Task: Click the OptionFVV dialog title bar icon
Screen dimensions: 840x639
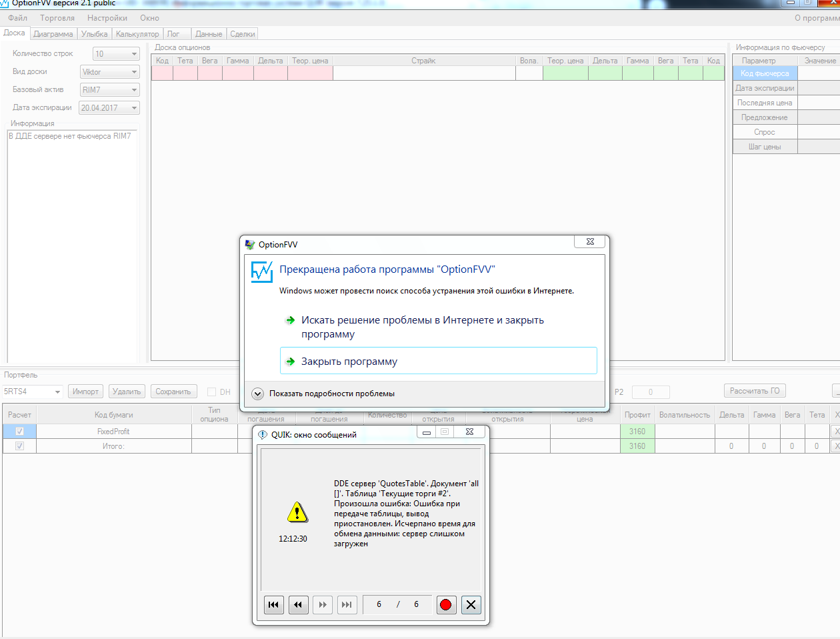Action: 250,245
